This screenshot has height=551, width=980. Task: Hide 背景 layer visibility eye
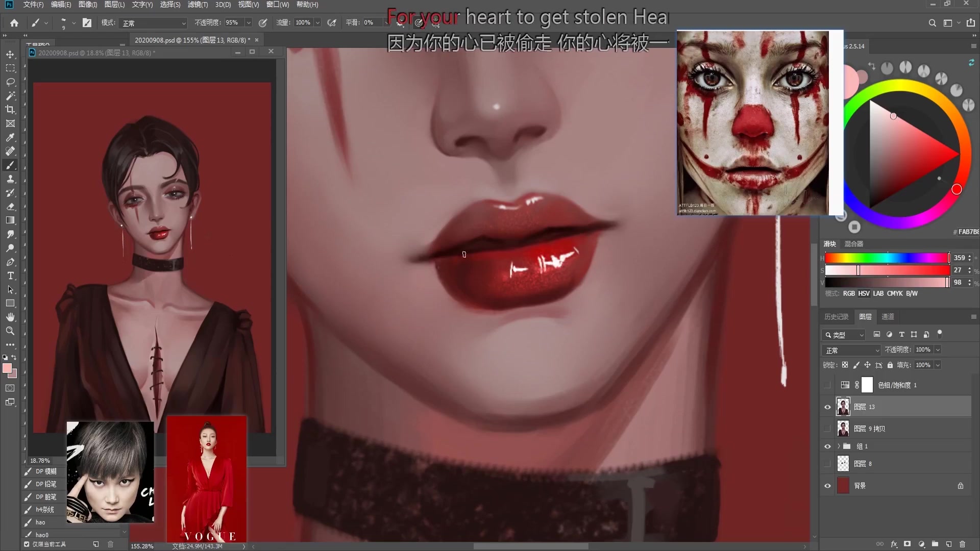point(827,486)
